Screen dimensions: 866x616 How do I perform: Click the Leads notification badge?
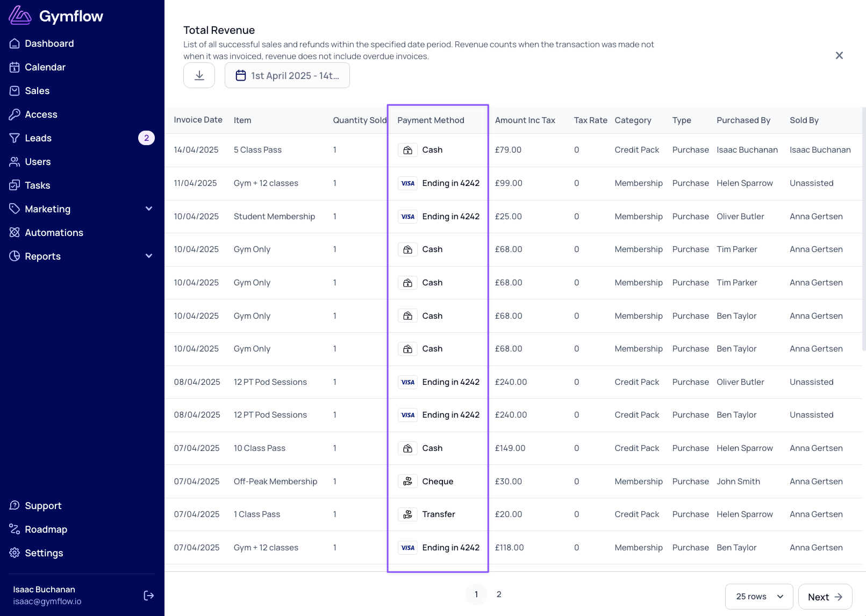[x=146, y=138]
